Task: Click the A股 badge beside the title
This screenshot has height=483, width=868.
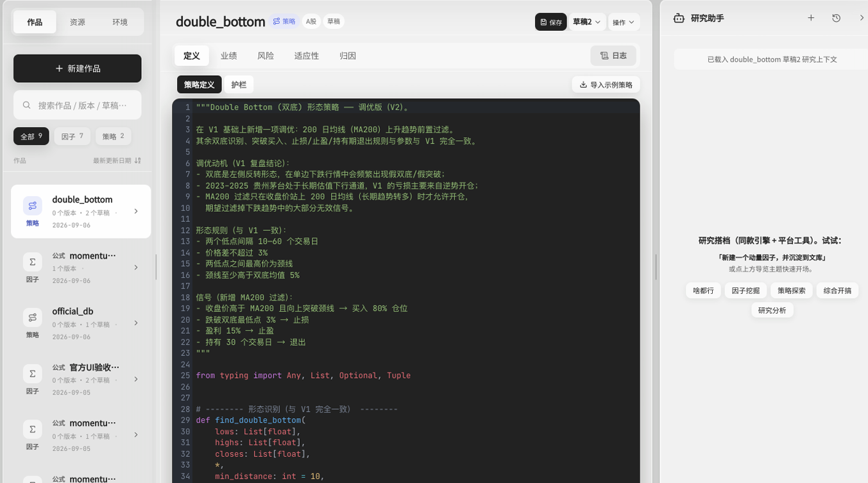Action: tap(311, 21)
